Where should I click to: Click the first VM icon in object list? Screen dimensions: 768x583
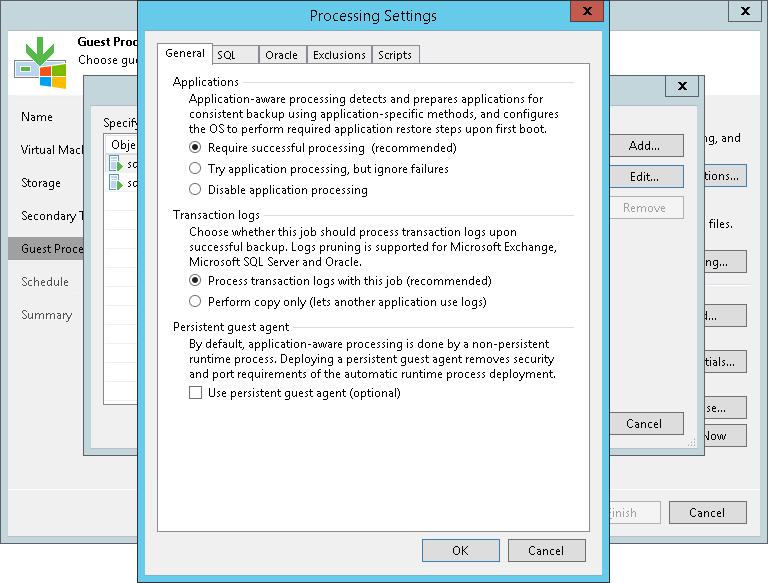116,164
